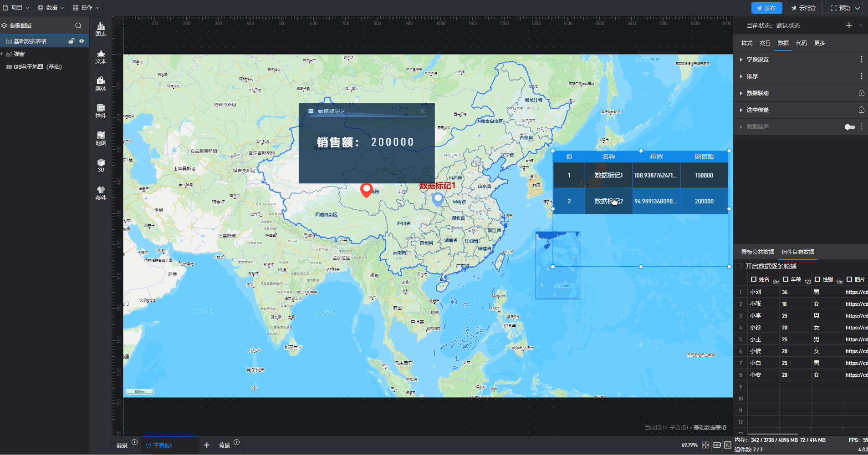
Task: Open the 项目 dropdown menu
Action: (16, 8)
